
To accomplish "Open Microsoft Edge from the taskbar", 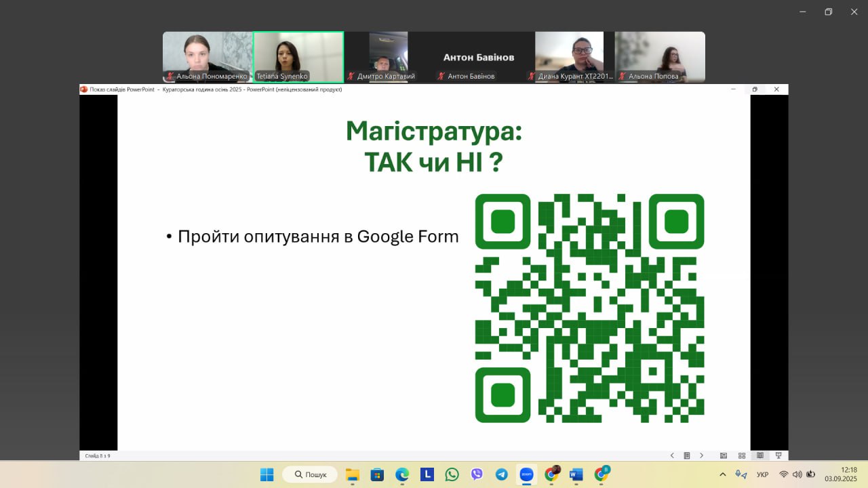I will pyautogui.click(x=402, y=474).
